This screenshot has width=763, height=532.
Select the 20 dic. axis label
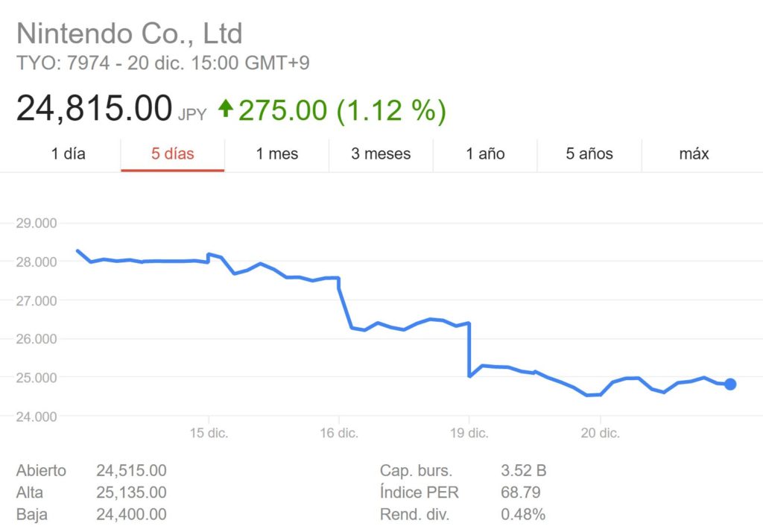pyautogui.click(x=600, y=433)
